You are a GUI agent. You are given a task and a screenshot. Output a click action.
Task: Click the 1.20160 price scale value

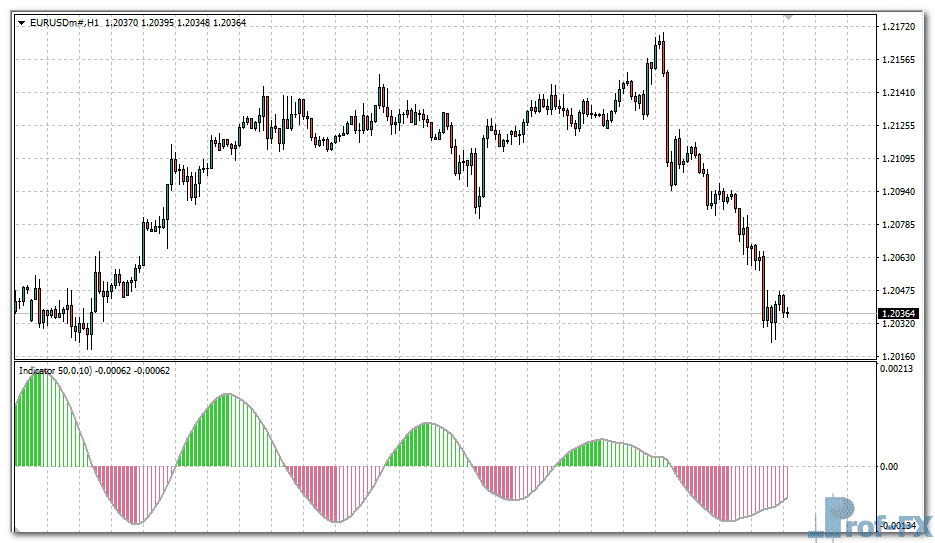[901, 356]
